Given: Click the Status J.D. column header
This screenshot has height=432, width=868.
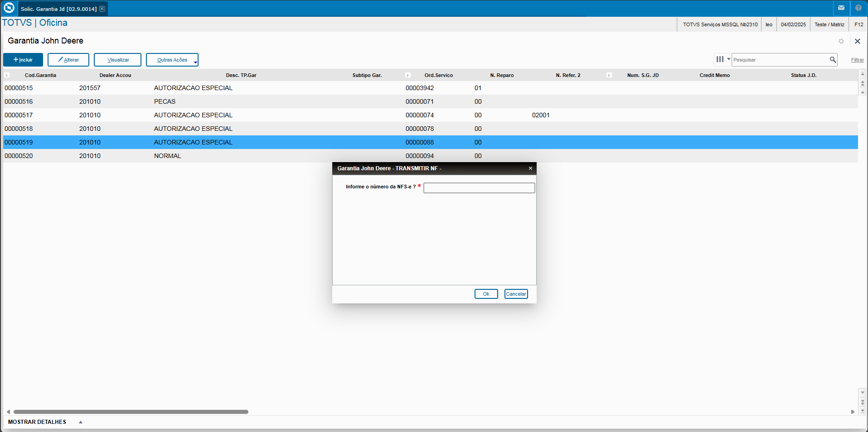Looking at the screenshot, I should click(x=804, y=75).
